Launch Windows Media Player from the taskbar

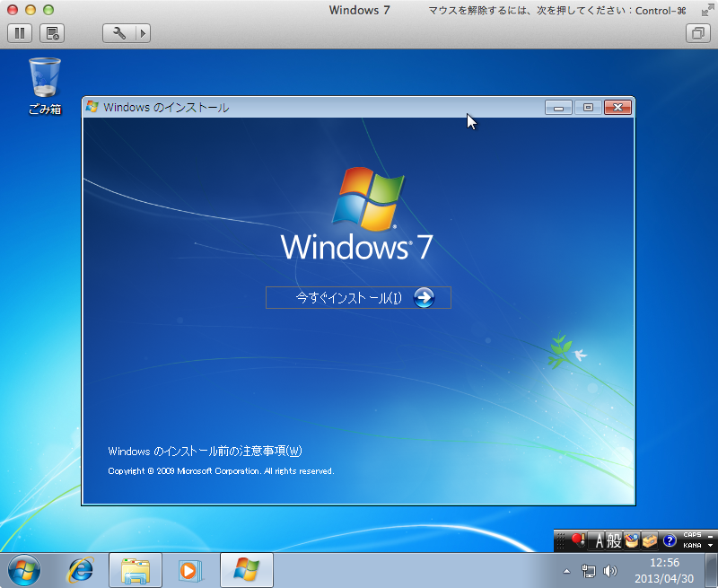(189, 570)
